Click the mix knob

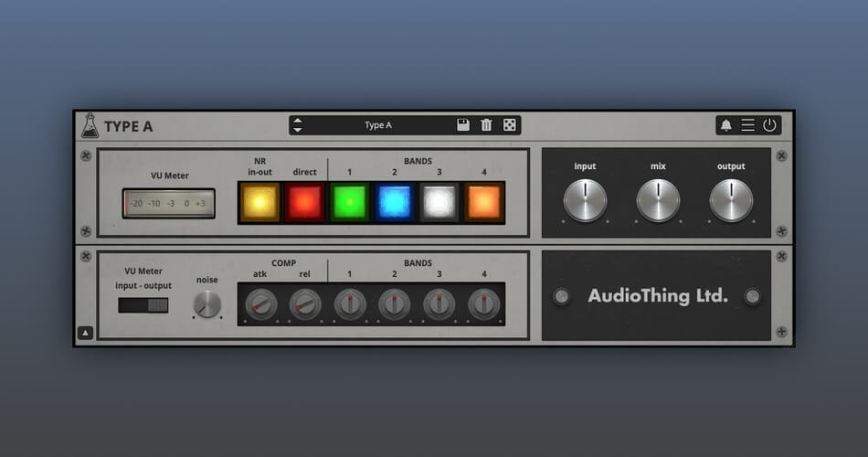pos(658,200)
